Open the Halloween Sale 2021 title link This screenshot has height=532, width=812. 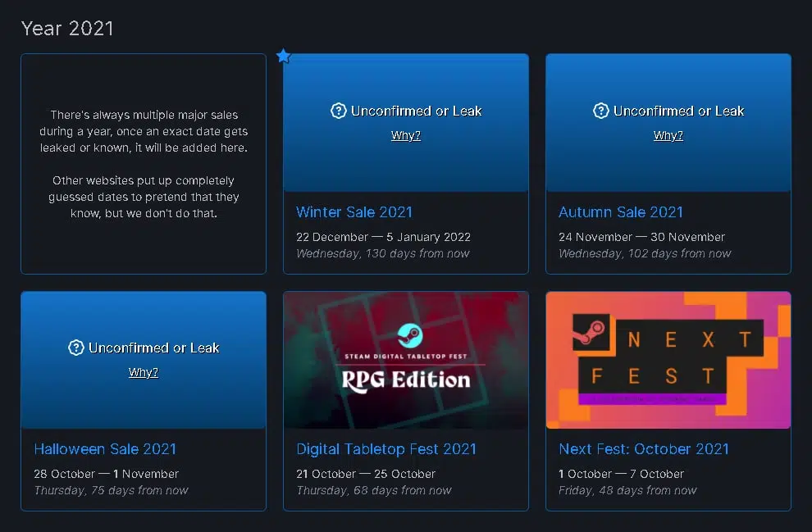(105, 449)
